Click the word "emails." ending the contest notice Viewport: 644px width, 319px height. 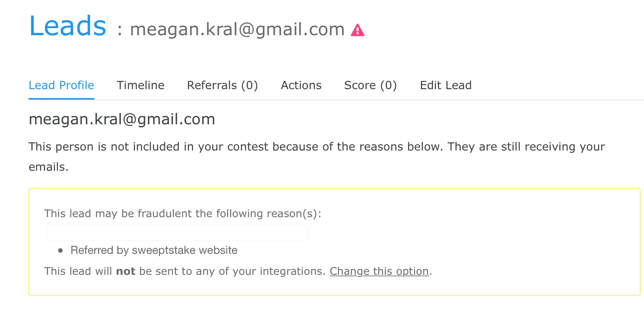(48, 167)
